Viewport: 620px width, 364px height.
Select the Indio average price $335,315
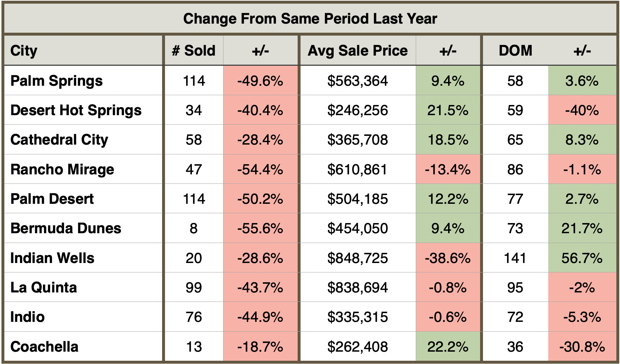tap(358, 317)
